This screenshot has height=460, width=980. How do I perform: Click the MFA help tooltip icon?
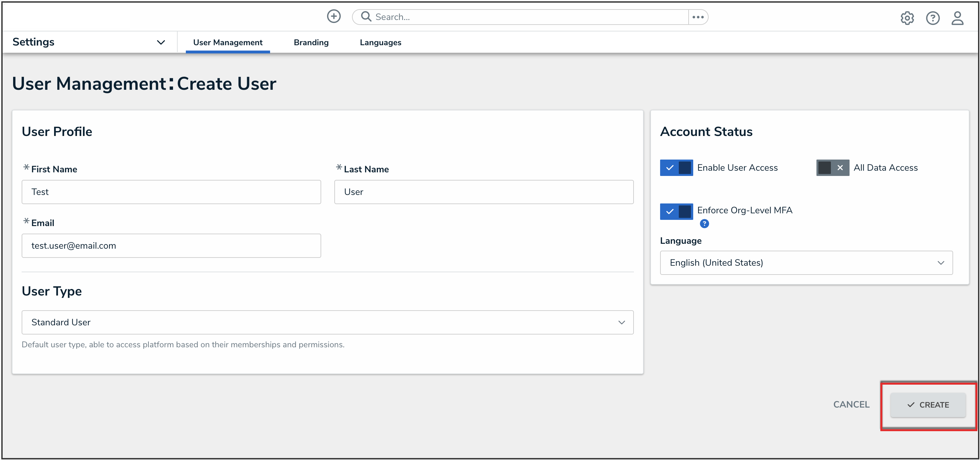coord(704,223)
